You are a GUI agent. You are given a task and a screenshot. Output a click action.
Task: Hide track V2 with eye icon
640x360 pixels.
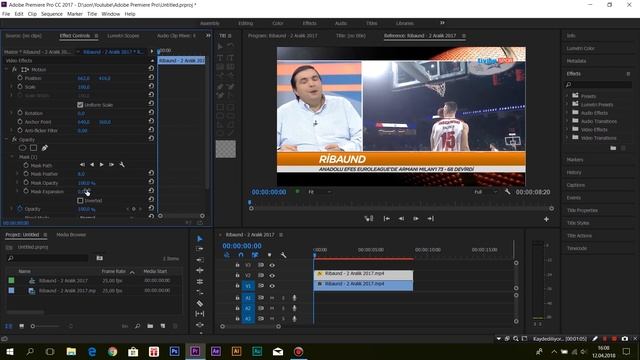272,276
